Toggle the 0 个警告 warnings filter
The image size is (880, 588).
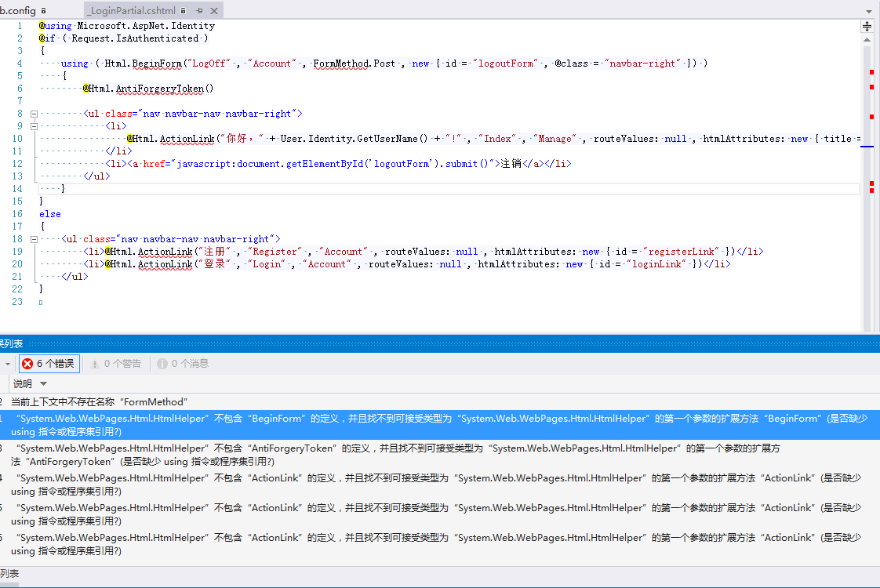tap(115, 364)
